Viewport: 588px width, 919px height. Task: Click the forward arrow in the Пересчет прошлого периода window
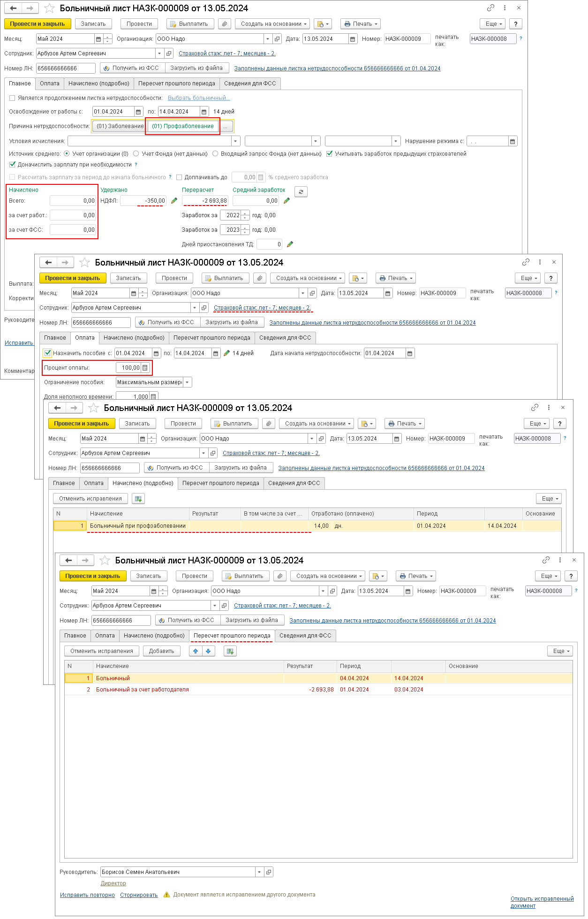[85, 561]
